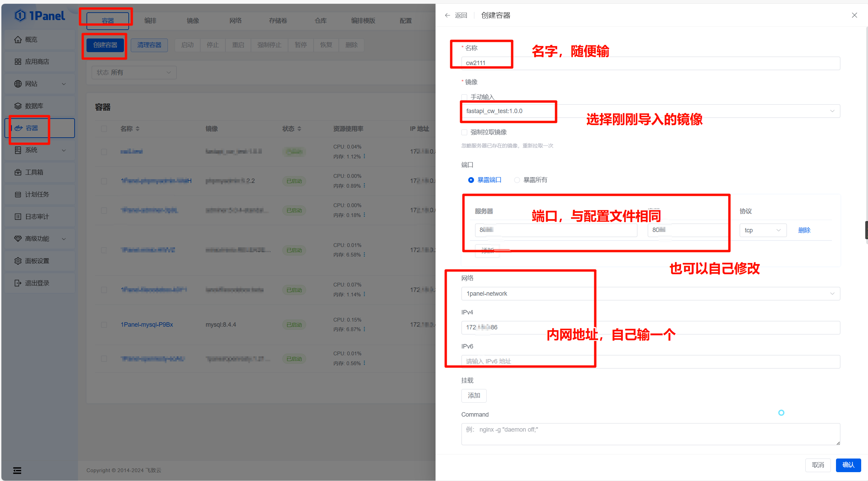Open 应用商店 app store icon
The image size is (868, 481).
(x=18, y=62)
